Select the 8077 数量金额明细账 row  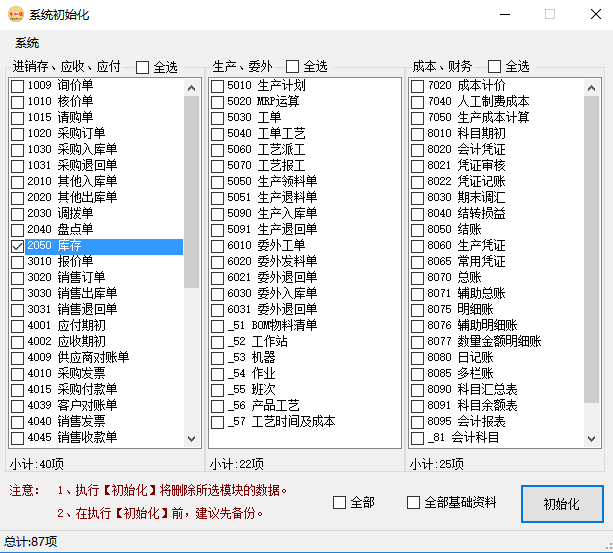click(497, 342)
